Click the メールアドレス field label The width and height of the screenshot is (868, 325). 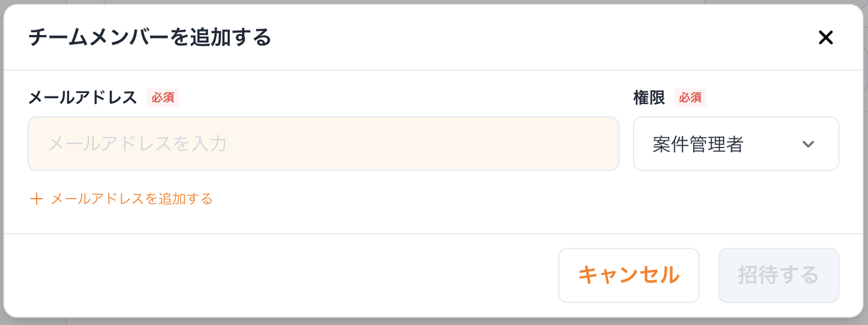pyautogui.click(x=83, y=98)
